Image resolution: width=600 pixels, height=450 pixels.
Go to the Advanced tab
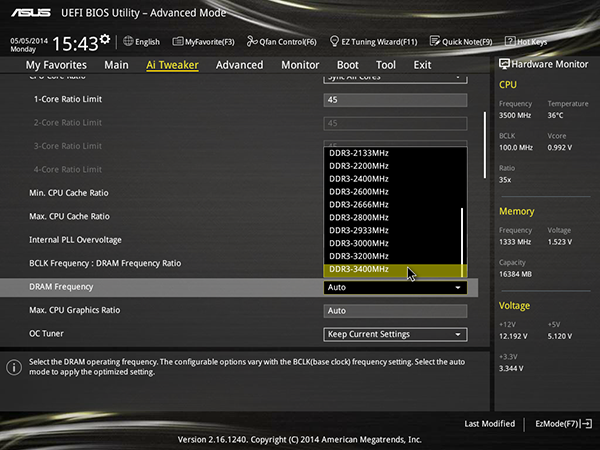pyautogui.click(x=240, y=65)
